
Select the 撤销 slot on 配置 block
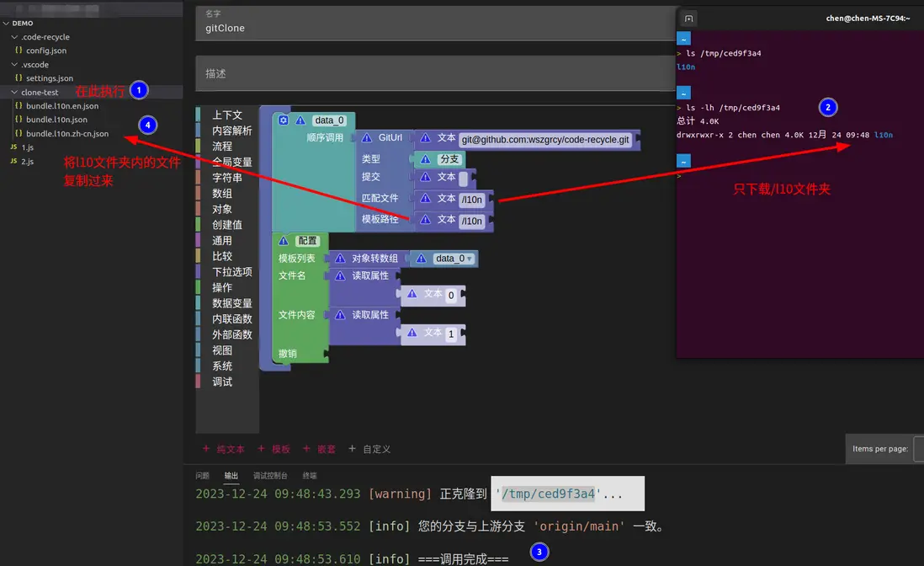288,354
